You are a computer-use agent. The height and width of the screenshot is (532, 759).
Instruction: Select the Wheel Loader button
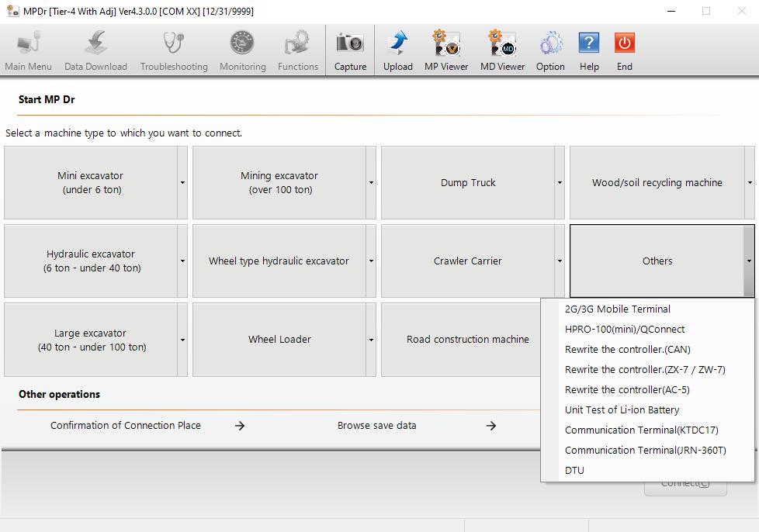[279, 340]
